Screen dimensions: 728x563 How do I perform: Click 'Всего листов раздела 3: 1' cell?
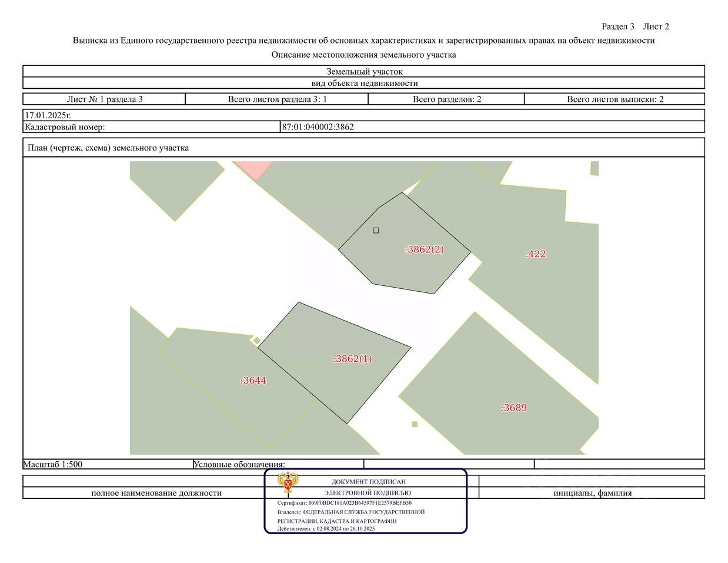pyautogui.click(x=277, y=99)
